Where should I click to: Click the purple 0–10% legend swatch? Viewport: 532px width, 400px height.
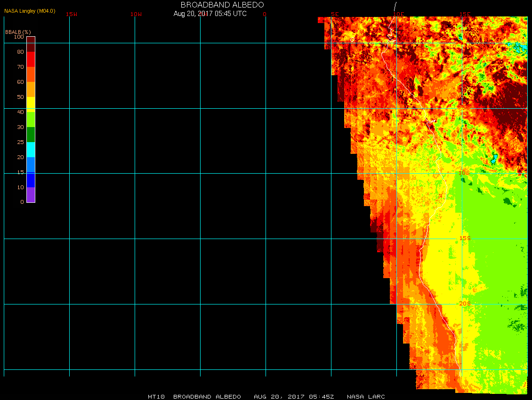coord(31,195)
